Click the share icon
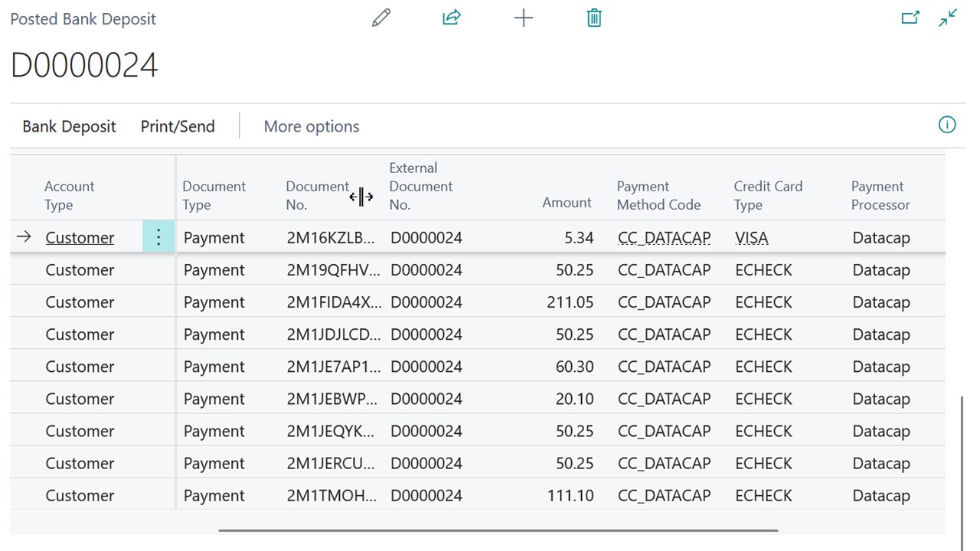980x551 pixels. point(452,18)
